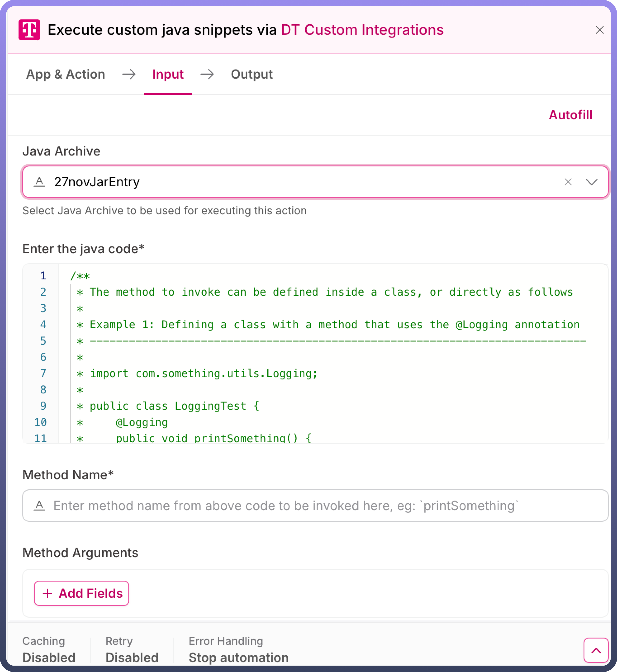Click the text-type icon in Java Archive field
This screenshot has width=617, height=672.
pos(39,182)
